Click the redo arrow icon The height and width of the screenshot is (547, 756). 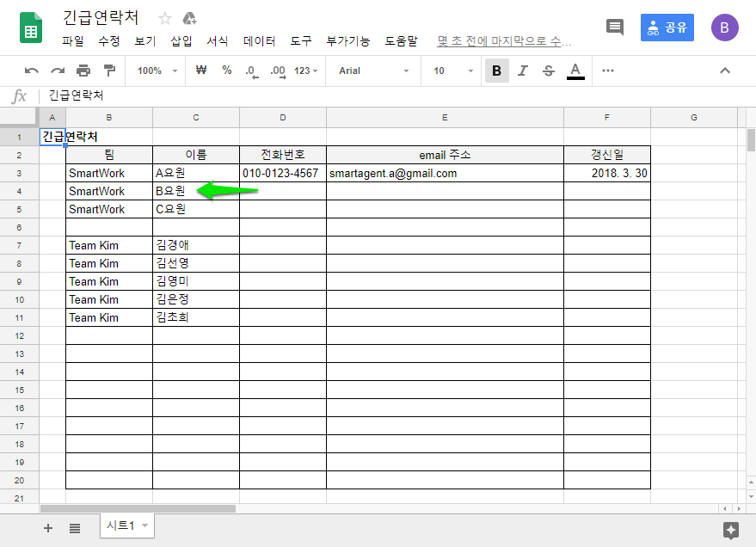coord(58,71)
